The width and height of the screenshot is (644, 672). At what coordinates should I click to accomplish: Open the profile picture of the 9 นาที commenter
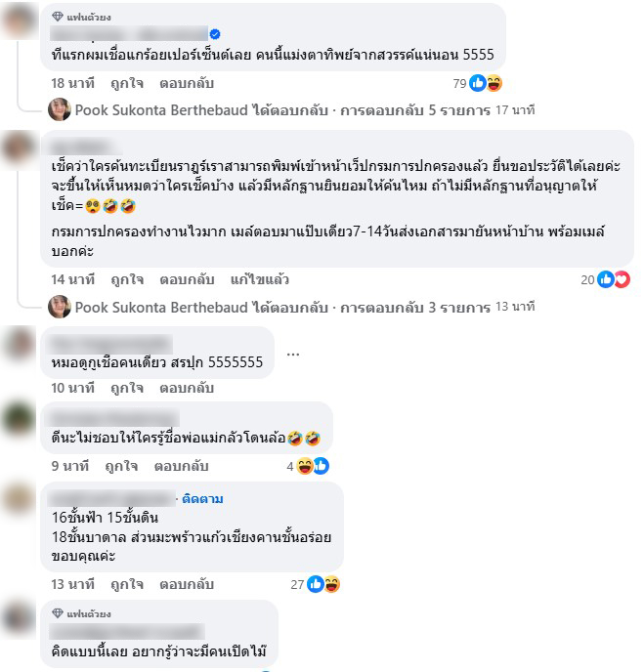coord(19,420)
